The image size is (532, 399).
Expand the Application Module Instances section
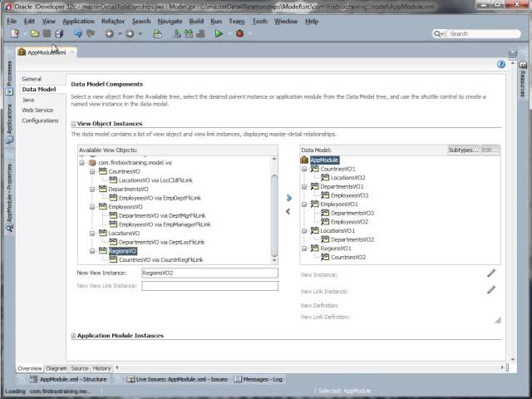[73, 336]
